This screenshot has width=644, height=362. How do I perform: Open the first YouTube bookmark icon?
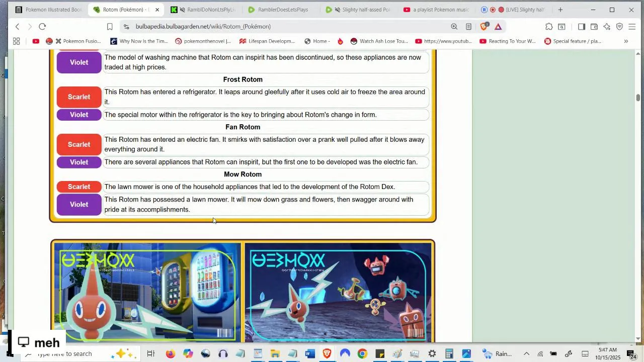[x=36, y=41]
